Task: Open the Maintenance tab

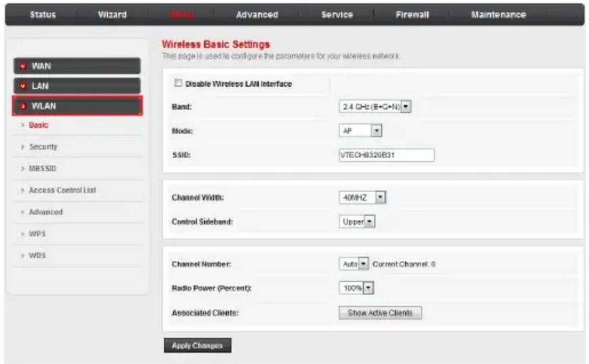Action: point(499,15)
